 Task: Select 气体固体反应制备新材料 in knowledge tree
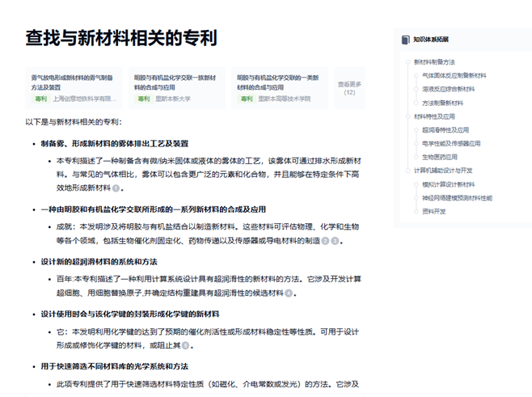pyautogui.click(x=454, y=76)
